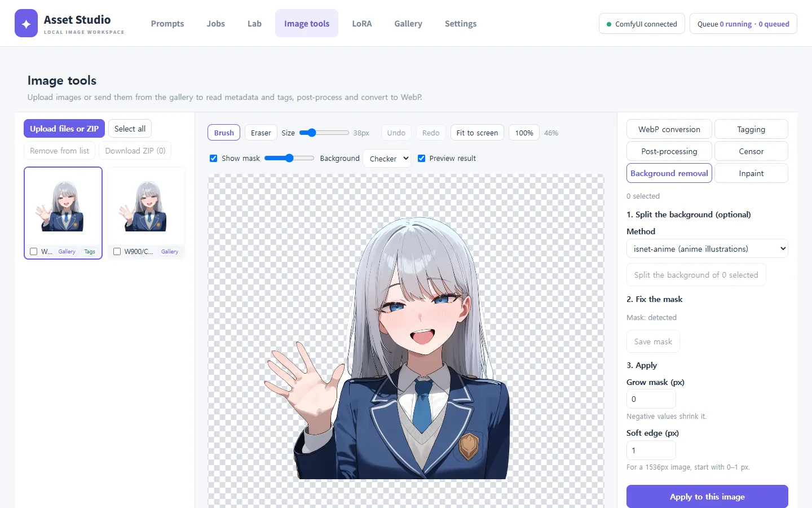The image size is (812, 508).
Task: Toggle the Preview result checkbox
Action: [421, 158]
